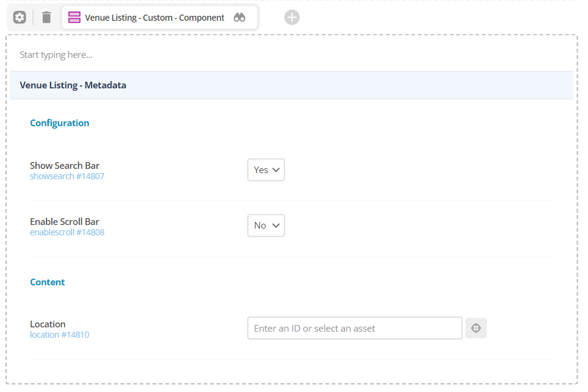Open the Show Search Bar dropdown
Screen dimensions: 588x392
coord(266,169)
